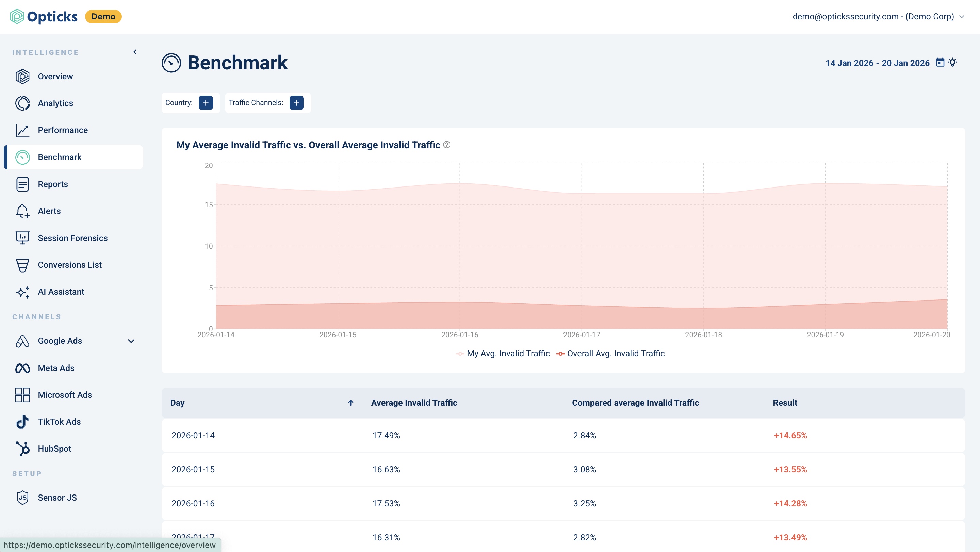Click the chart title help question icon
The image size is (980, 552).
point(447,145)
